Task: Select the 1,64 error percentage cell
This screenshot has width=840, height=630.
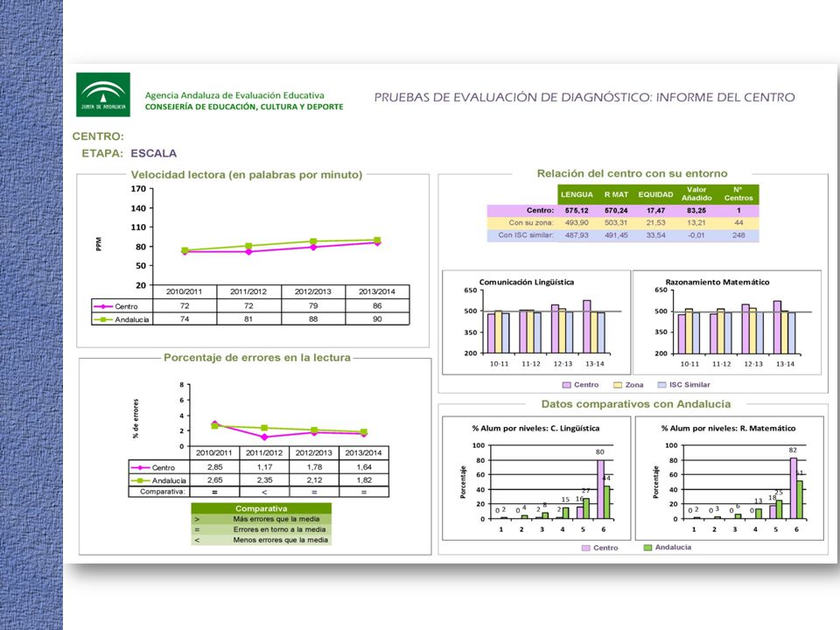Action: 364,467
